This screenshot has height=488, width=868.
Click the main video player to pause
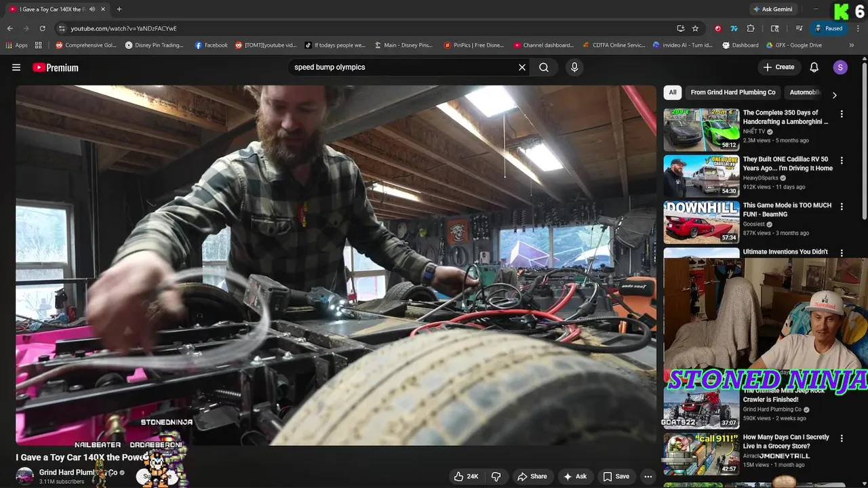[x=336, y=265]
